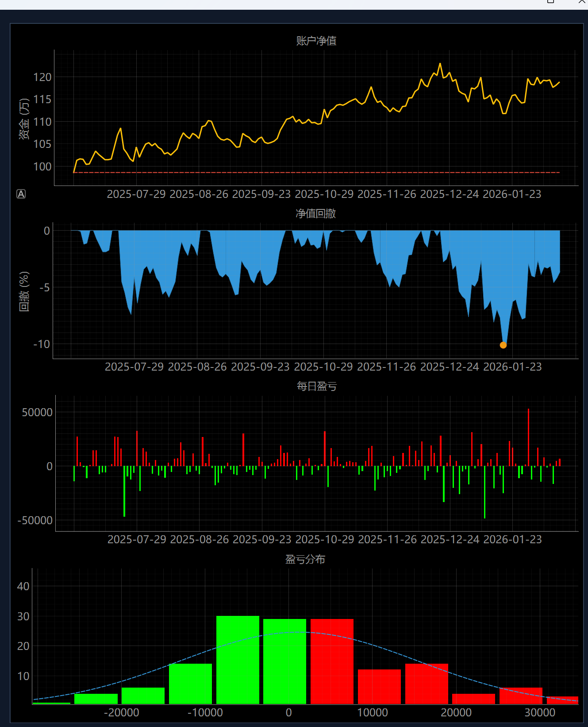Close the chart window

(x=582, y=2)
